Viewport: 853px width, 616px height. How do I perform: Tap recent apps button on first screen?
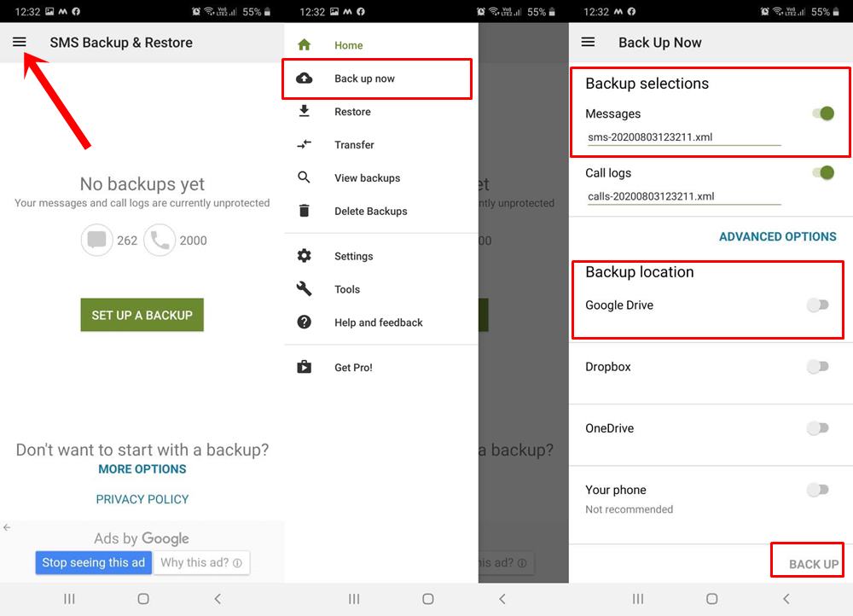coord(69,599)
